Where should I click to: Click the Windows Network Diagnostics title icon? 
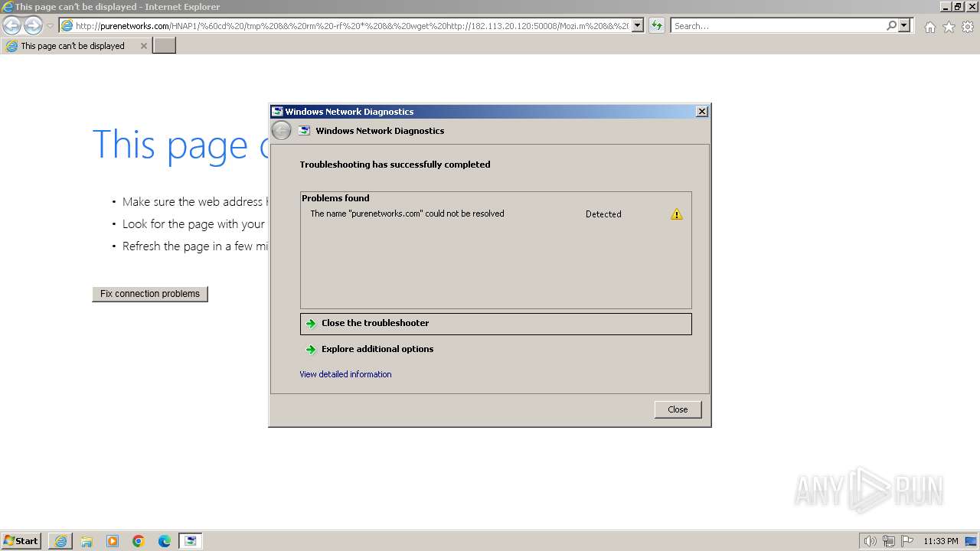(x=277, y=112)
